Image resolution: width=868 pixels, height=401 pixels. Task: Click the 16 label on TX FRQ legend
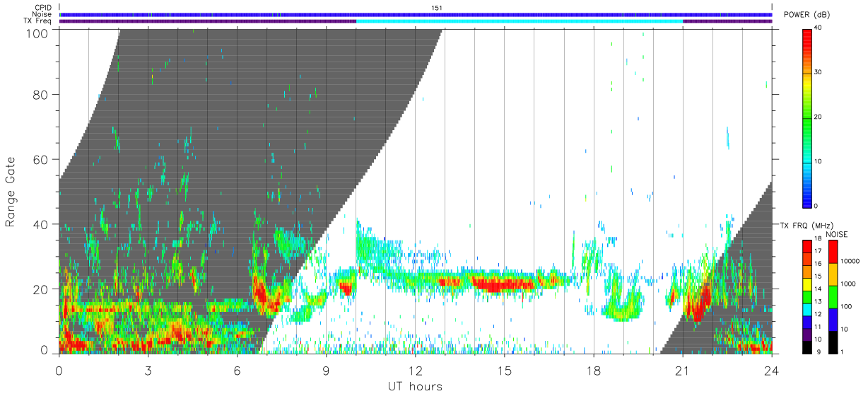tap(818, 264)
